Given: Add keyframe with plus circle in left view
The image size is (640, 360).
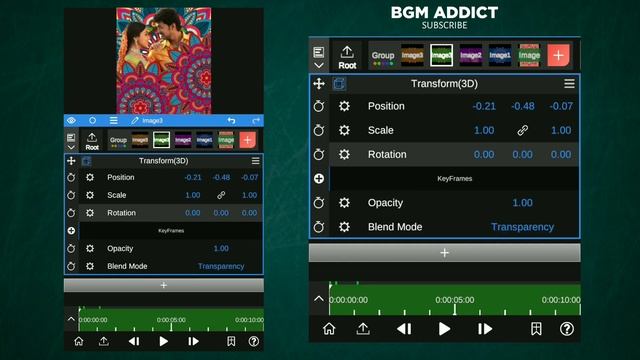Looking at the screenshot, I should point(71,231).
